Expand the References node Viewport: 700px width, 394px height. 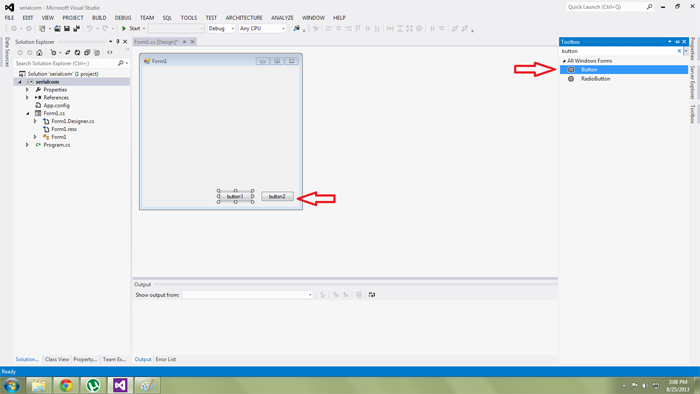pos(27,97)
